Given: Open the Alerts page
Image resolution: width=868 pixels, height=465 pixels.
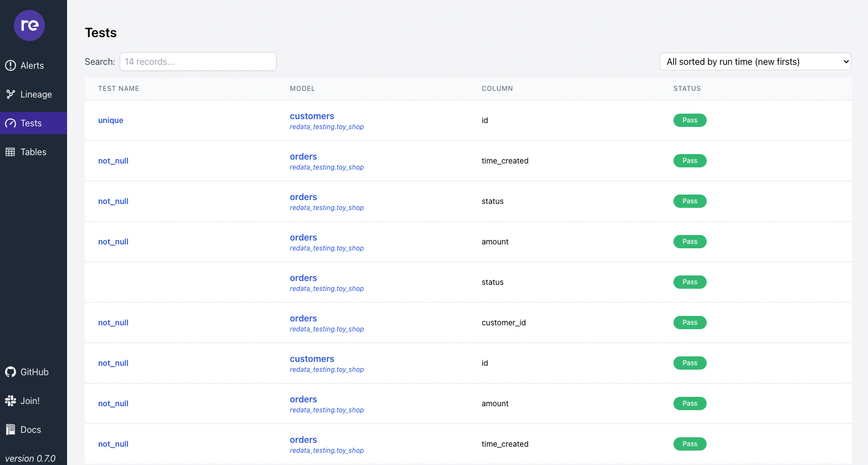Looking at the screenshot, I should [33, 65].
